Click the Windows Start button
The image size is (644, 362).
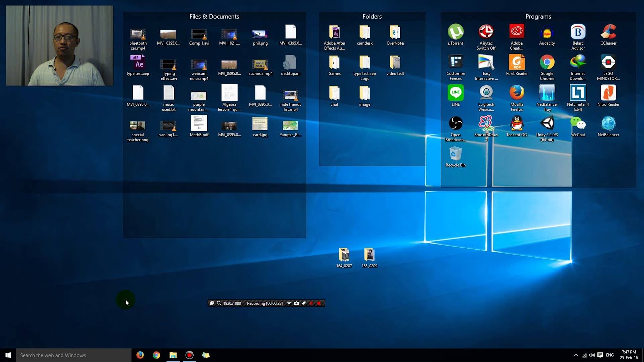pyautogui.click(x=8, y=355)
